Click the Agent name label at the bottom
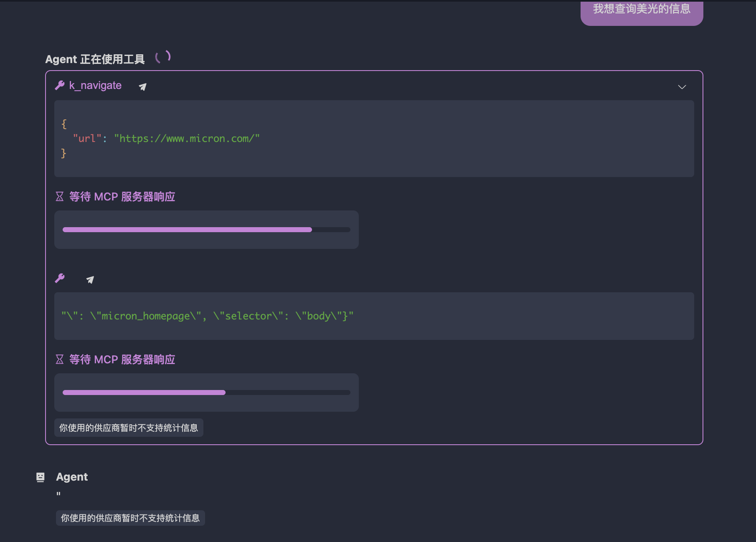Viewport: 756px width, 542px height. pyautogui.click(x=72, y=477)
